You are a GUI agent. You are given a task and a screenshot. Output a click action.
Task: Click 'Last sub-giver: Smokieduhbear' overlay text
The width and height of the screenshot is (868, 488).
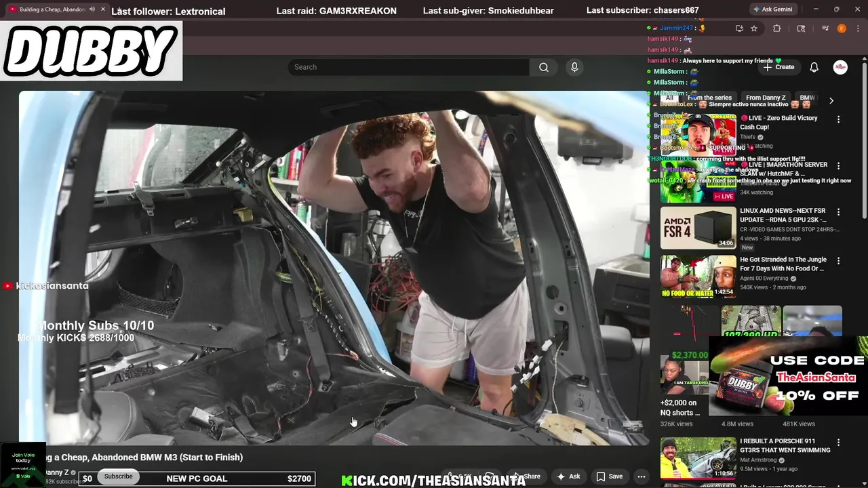(488, 11)
